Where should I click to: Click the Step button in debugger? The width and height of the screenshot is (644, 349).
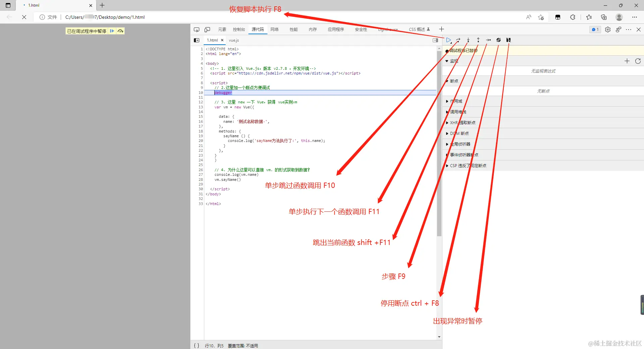[x=488, y=40]
